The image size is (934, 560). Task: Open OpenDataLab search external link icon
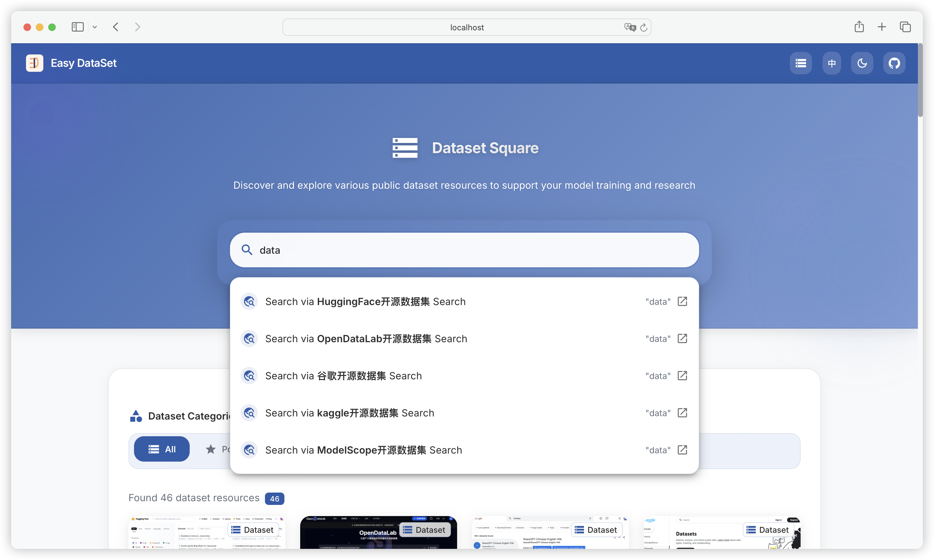(682, 338)
